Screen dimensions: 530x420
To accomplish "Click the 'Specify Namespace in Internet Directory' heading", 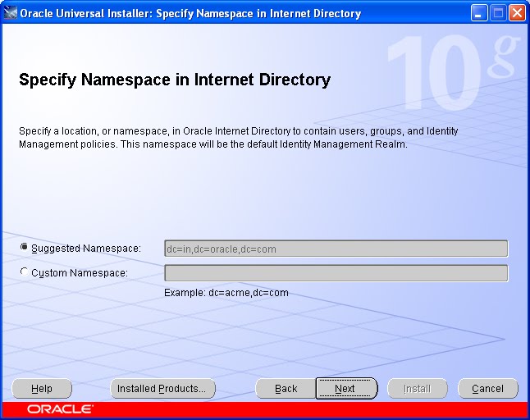I will 175,80.
